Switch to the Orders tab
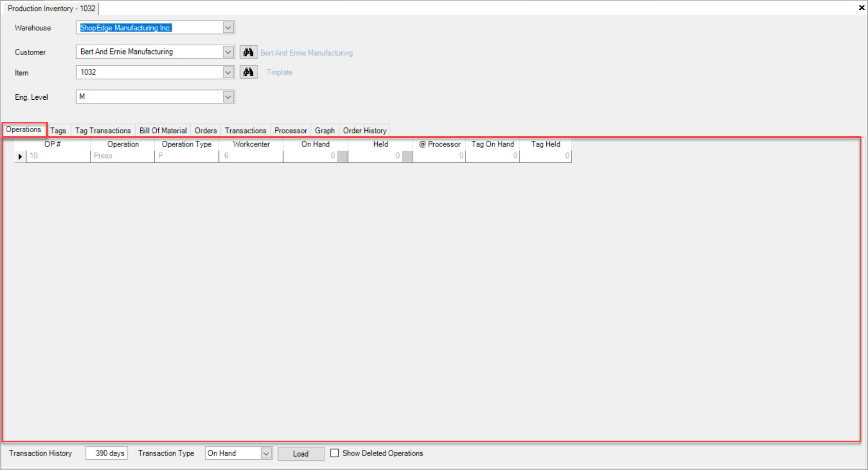 click(206, 131)
